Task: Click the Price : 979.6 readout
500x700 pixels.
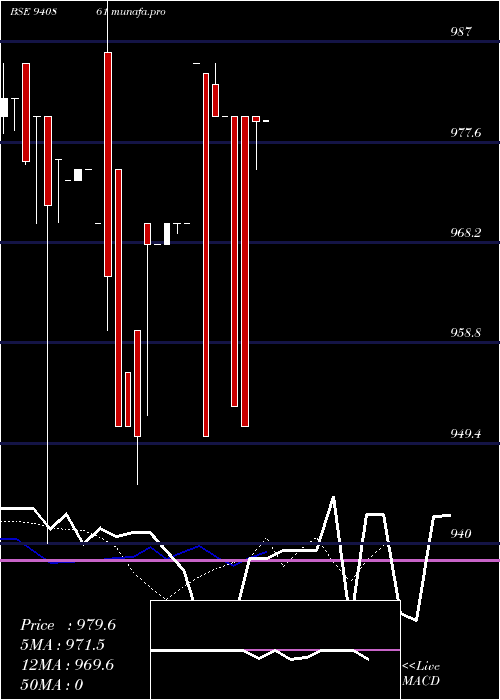Action: pos(68,625)
